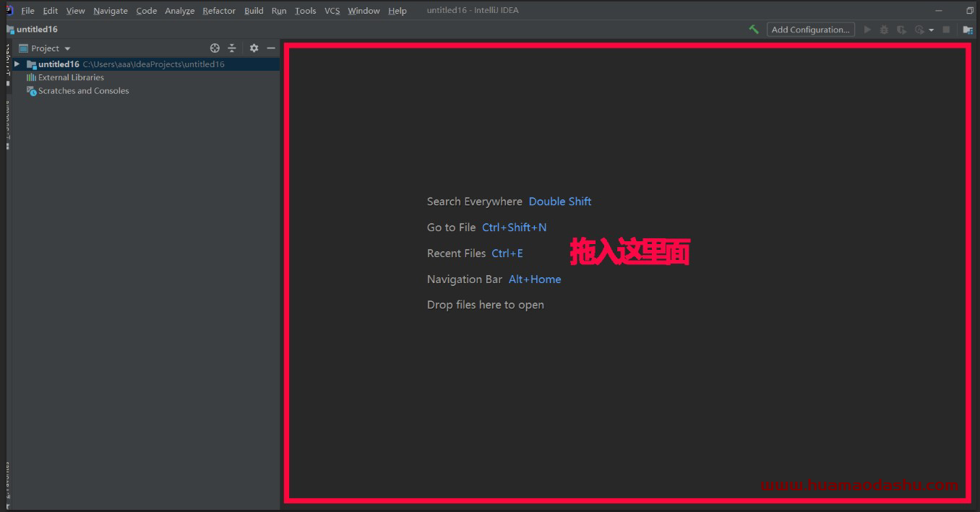Click the Debug bug icon
980x512 pixels.
point(884,30)
